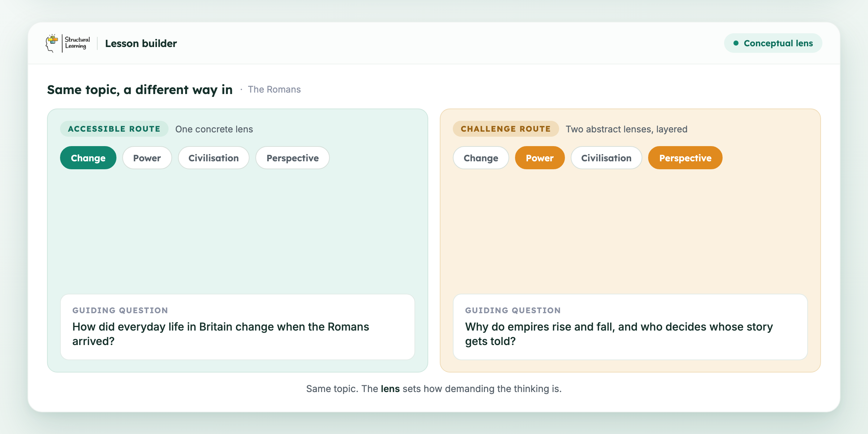Click the bold 'lens' word in footer caption

coord(390,389)
